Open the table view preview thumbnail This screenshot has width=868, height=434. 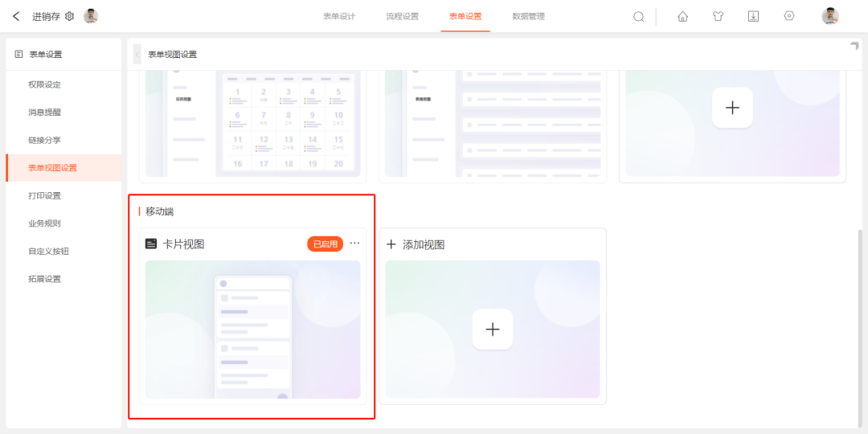[493, 124]
